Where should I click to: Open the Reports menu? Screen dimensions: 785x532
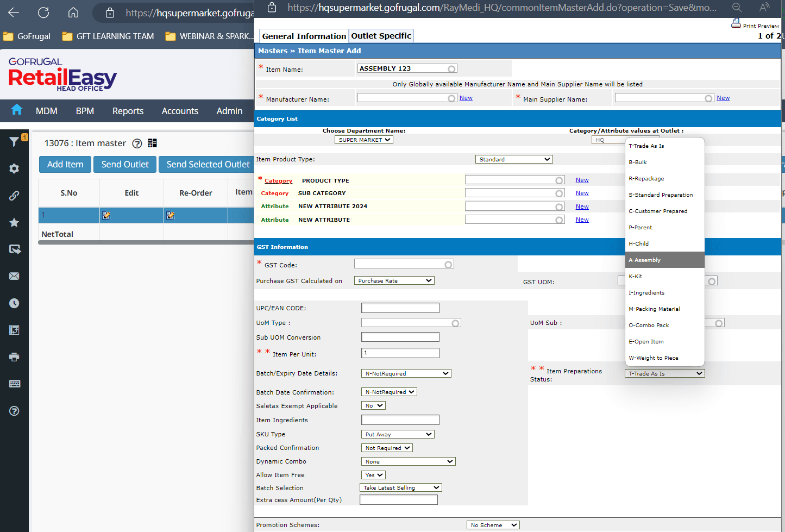pyautogui.click(x=128, y=111)
